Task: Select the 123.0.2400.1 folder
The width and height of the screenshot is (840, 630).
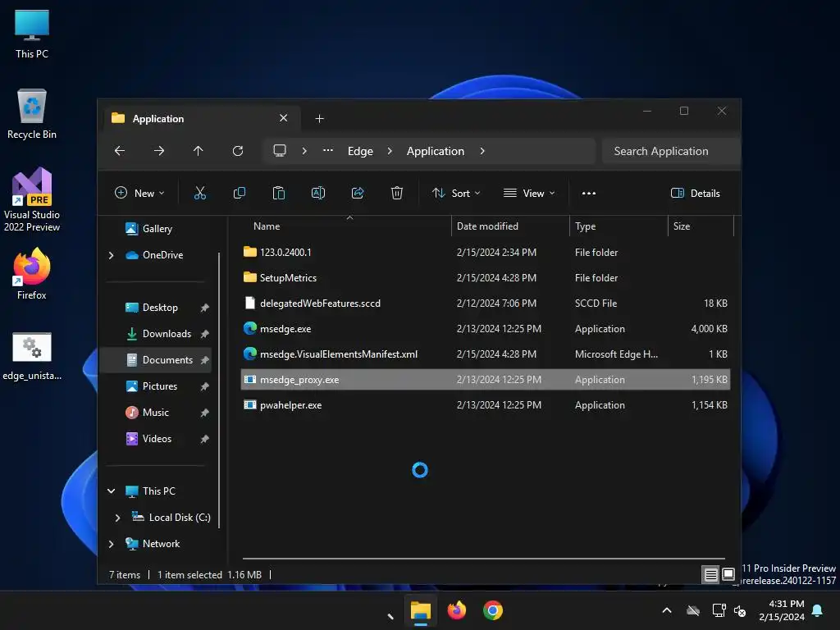Action: coord(486,253)
